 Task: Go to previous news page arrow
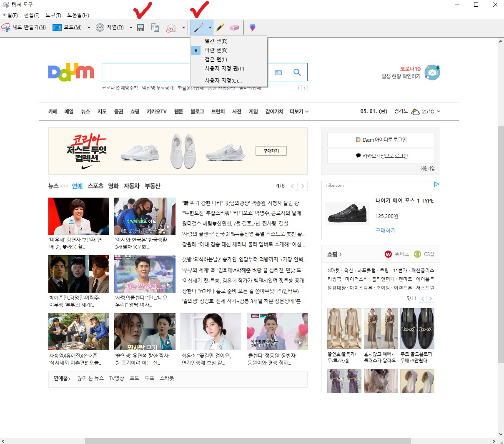[x=293, y=186]
